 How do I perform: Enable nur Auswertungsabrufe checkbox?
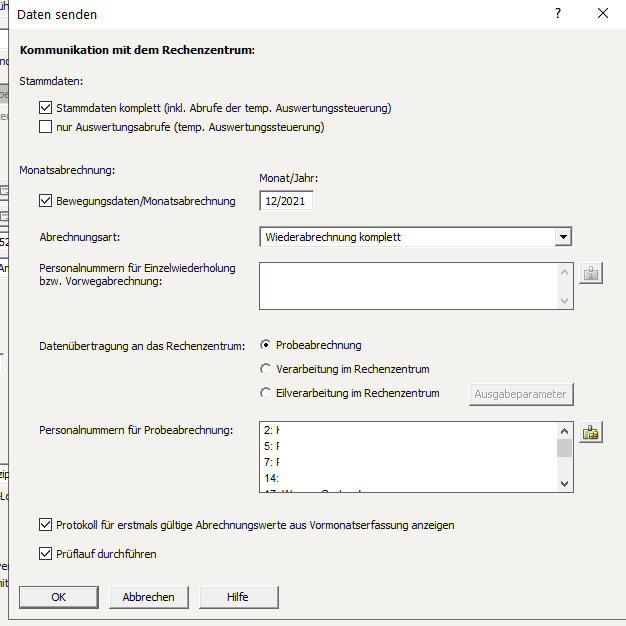[x=45, y=127]
